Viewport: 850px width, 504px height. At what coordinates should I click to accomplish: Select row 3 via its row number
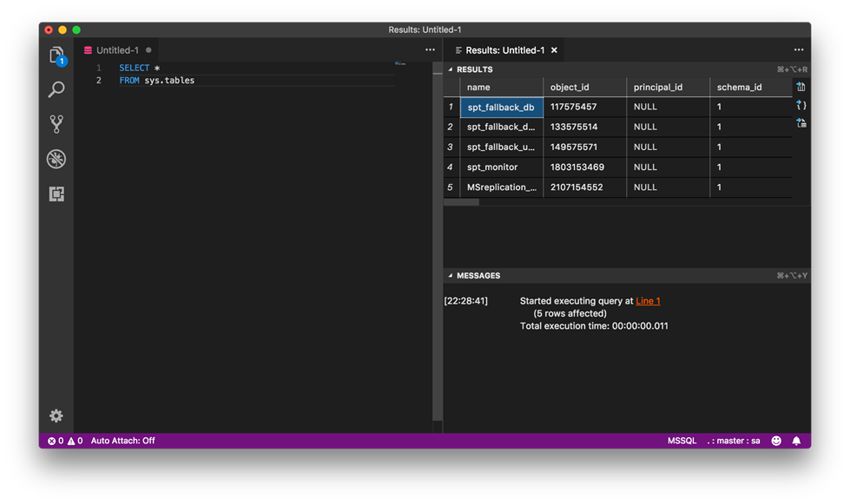[451, 147]
